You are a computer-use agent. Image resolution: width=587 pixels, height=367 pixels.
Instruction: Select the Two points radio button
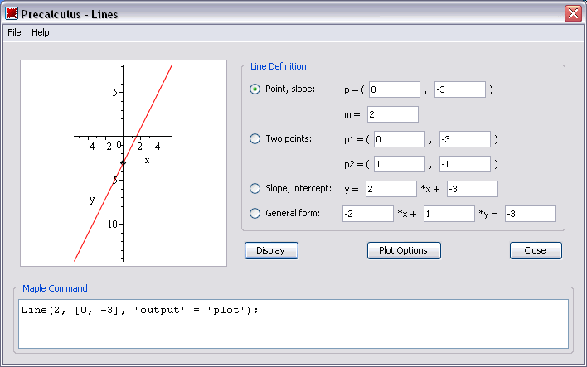[255, 139]
